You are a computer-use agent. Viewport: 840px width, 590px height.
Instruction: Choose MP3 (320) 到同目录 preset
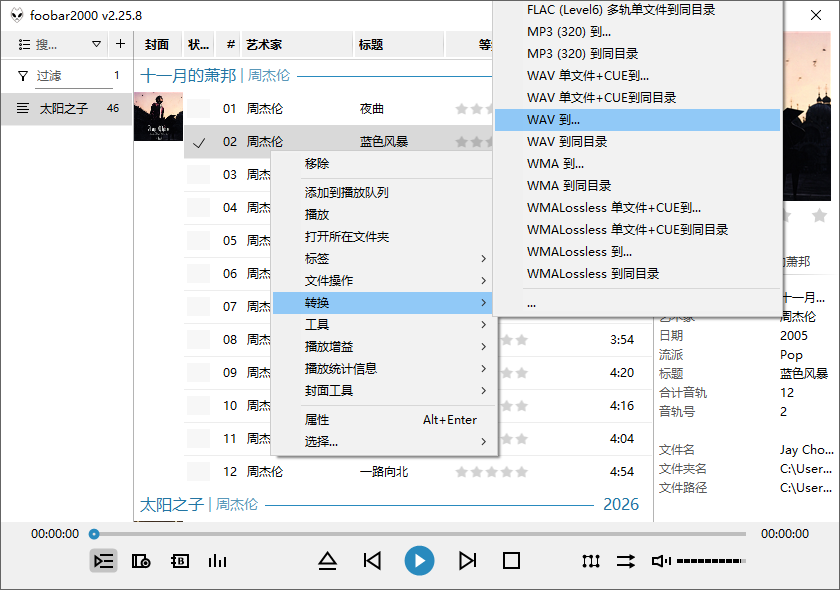tap(638, 54)
